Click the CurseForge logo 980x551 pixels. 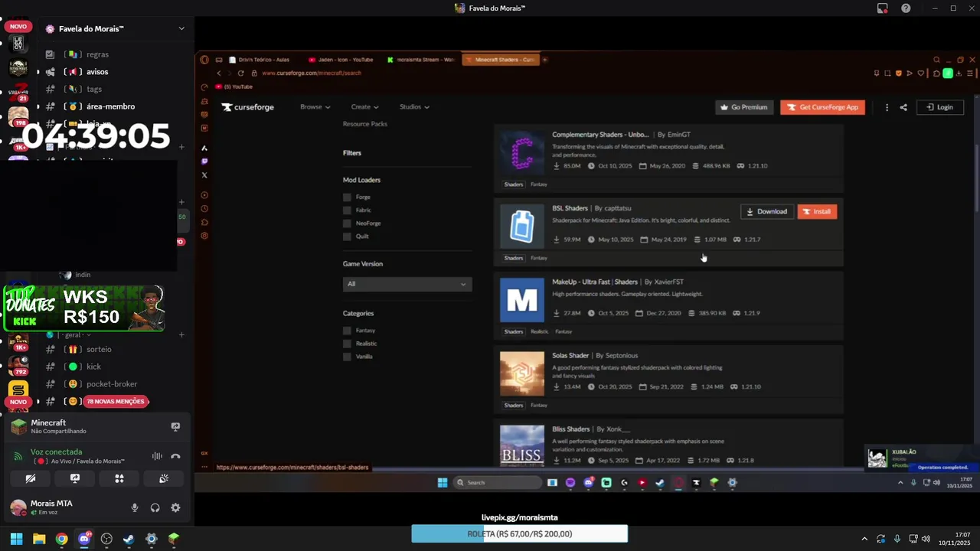248,107
